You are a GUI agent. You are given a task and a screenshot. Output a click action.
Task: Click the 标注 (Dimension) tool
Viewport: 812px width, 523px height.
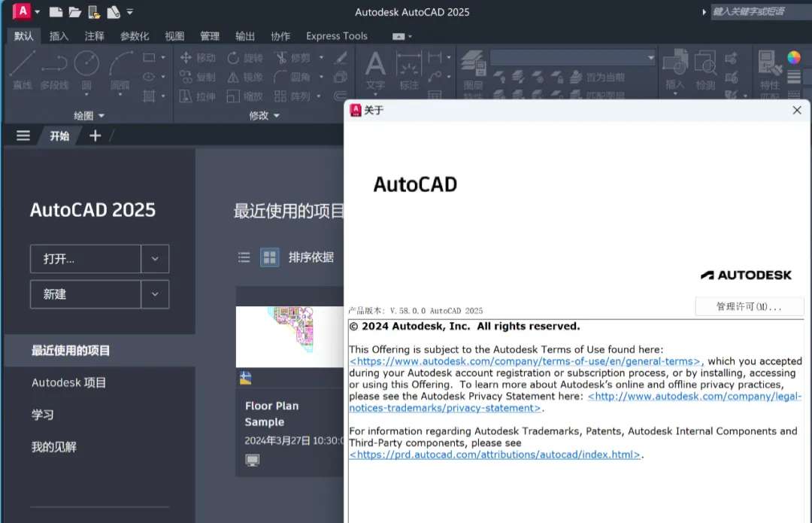pos(409,71)
